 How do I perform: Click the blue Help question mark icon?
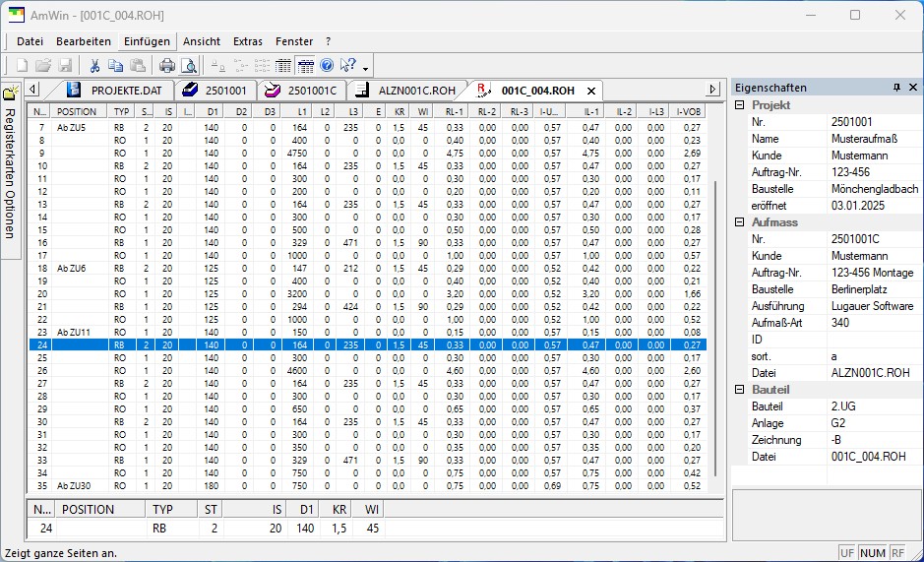[327, 66]
